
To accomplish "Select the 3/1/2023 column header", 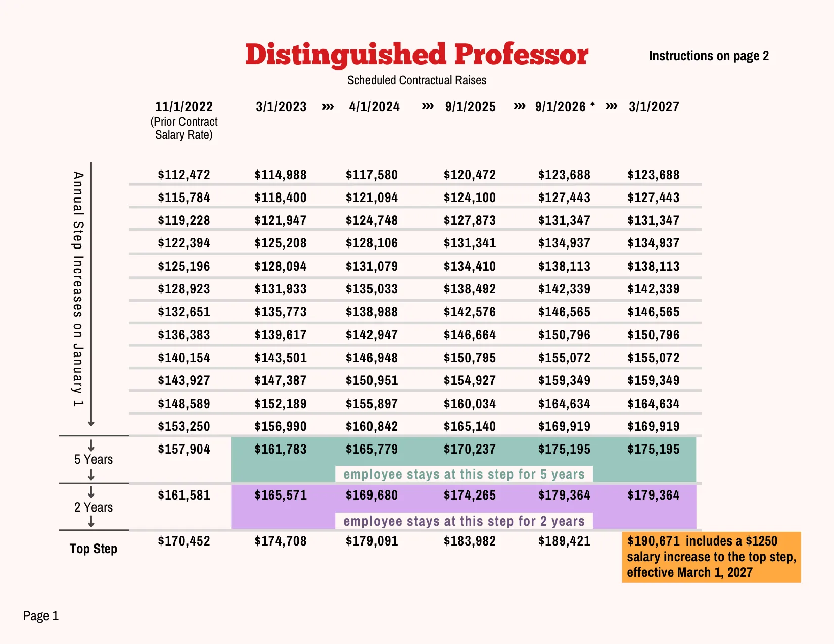I will pyautogui.click(x=281, y=107).
